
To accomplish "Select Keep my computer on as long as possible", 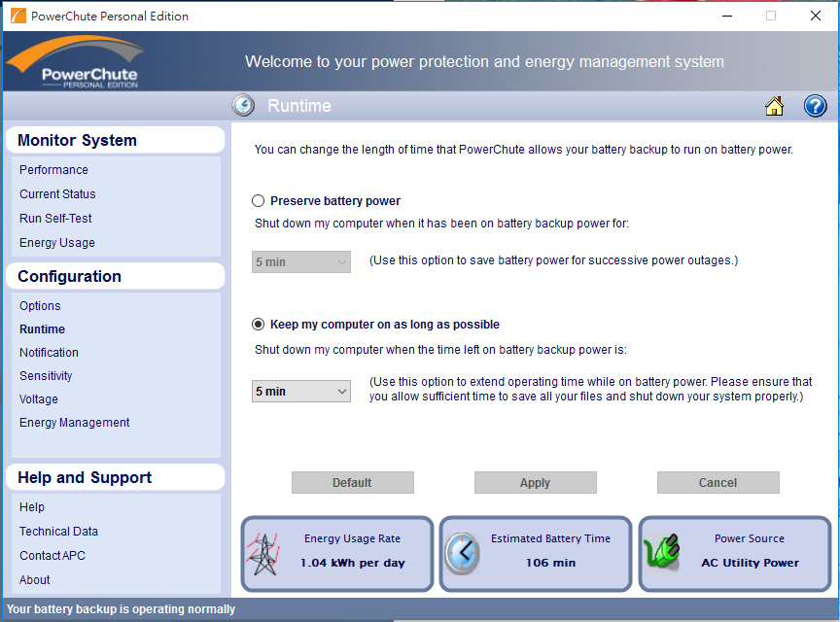I will [259, 325].
